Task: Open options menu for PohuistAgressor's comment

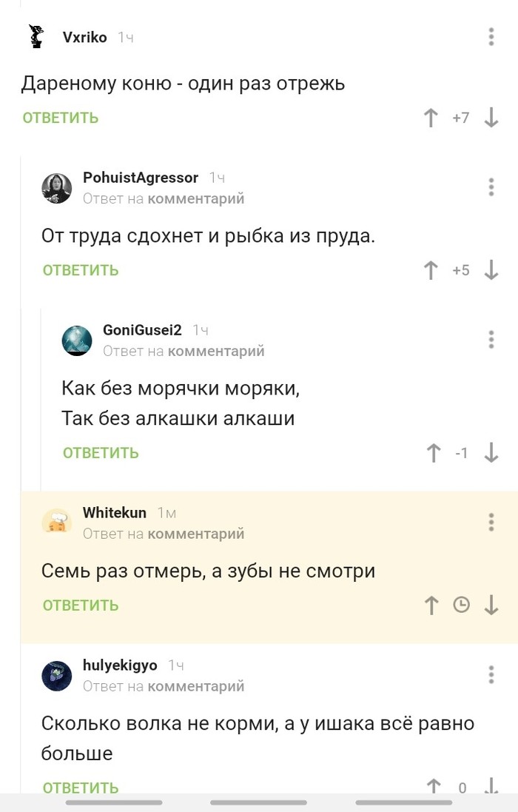Action: (x=491, y=187)
